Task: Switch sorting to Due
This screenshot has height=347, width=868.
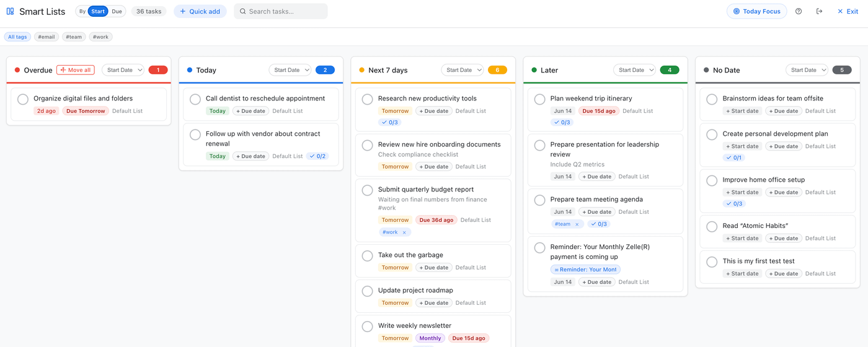Action: pos(117,11)
